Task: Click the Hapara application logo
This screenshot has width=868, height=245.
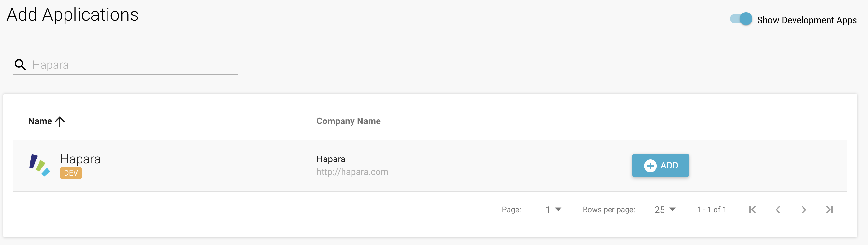Action: coord(40,165)
